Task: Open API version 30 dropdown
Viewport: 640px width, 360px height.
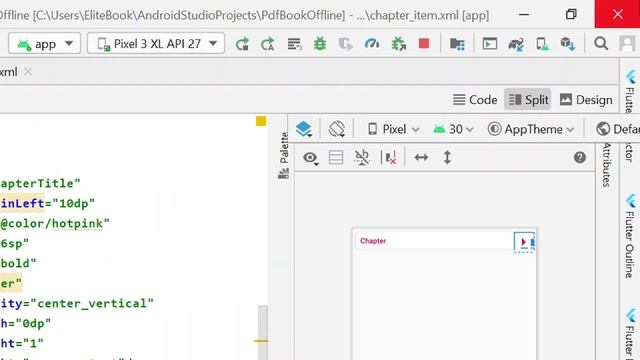Action: (453, 129)
